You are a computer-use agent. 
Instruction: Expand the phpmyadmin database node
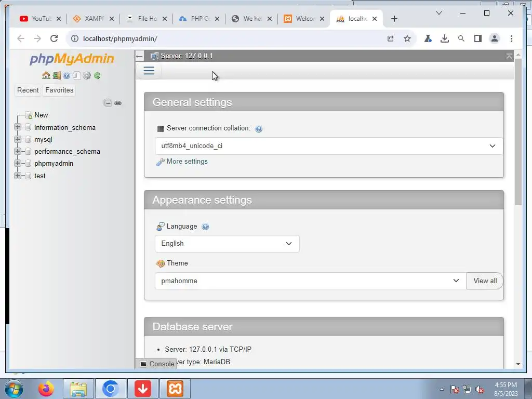(x=18, y=163)
